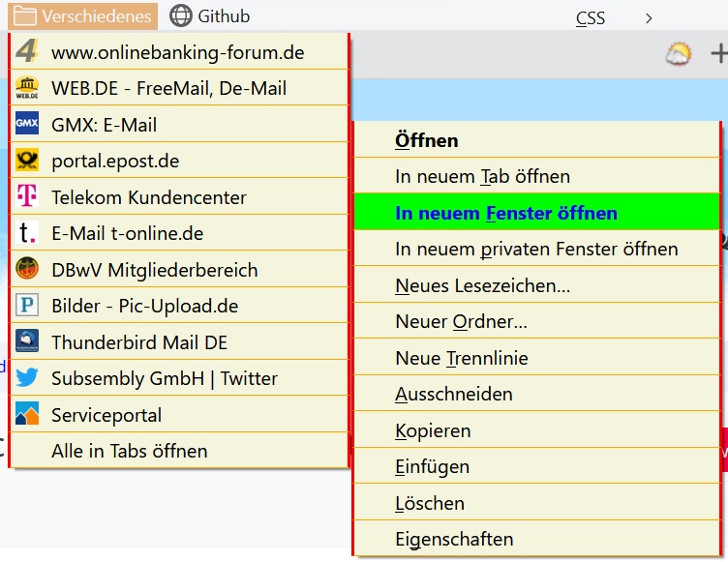Click the onlinebanking-forum.de bookmark favicon
The height and width of the screenshot is (562, 728).
pos(27,52)
